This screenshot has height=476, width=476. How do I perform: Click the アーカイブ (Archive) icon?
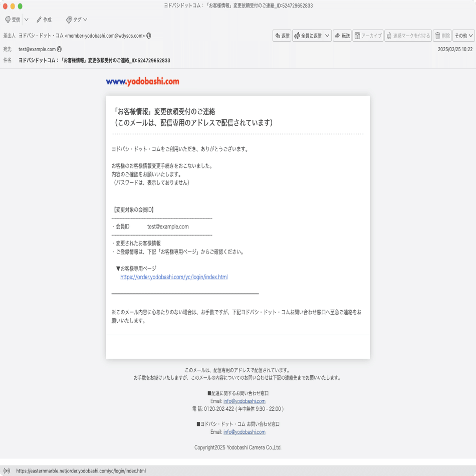click(x=368, y=36)
